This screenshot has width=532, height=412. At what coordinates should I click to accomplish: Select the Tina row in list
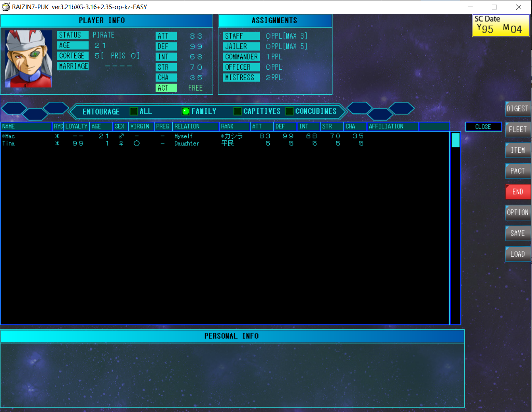[x=9, y=144]
